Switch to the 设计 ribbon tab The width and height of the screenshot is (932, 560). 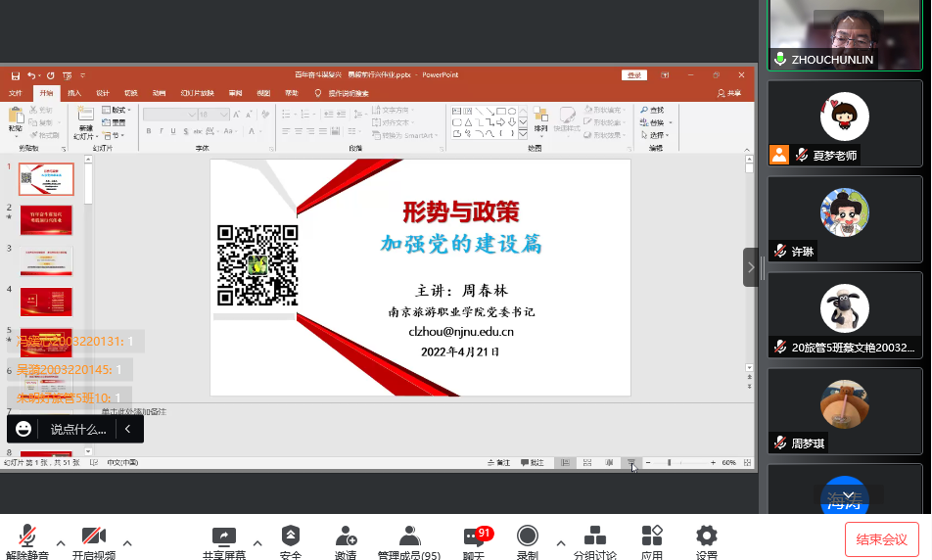click(x=103, y=93)
